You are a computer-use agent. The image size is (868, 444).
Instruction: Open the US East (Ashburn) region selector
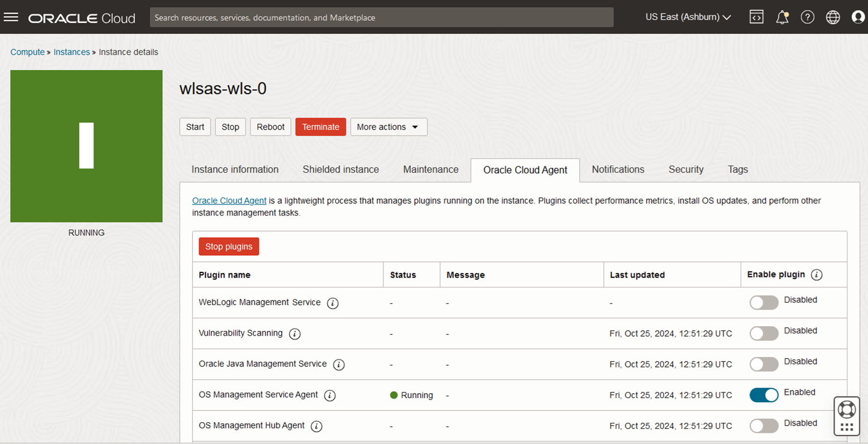688,17
